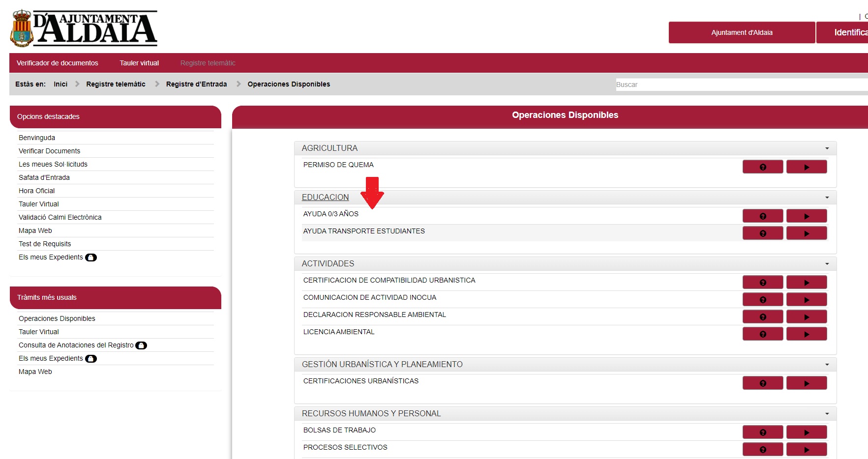The height and width of the screenshot is (459, 868).
Task: Click the Buscar search field
Action: pyautogui.click(x=738, y=85)
